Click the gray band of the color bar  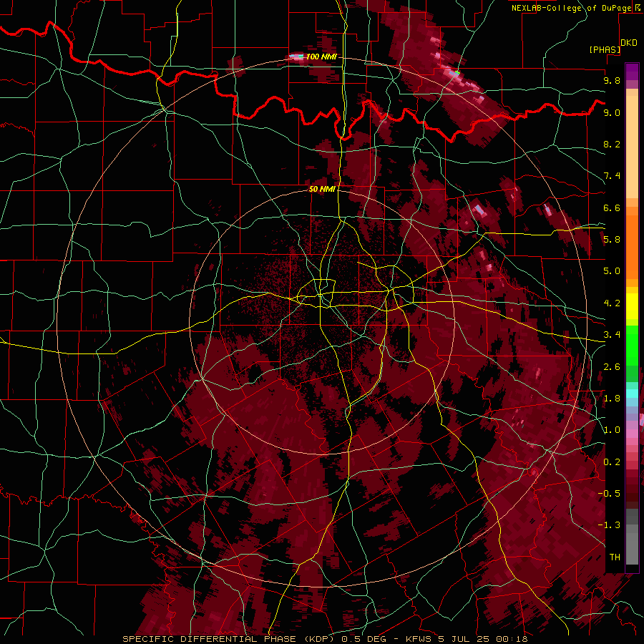(632, 538)
